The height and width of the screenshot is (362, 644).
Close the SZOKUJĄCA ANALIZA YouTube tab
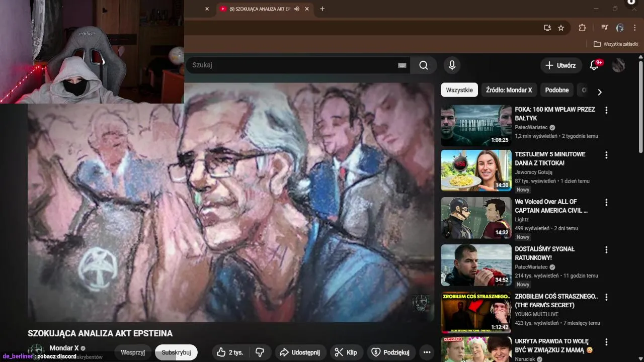point(307,9)
